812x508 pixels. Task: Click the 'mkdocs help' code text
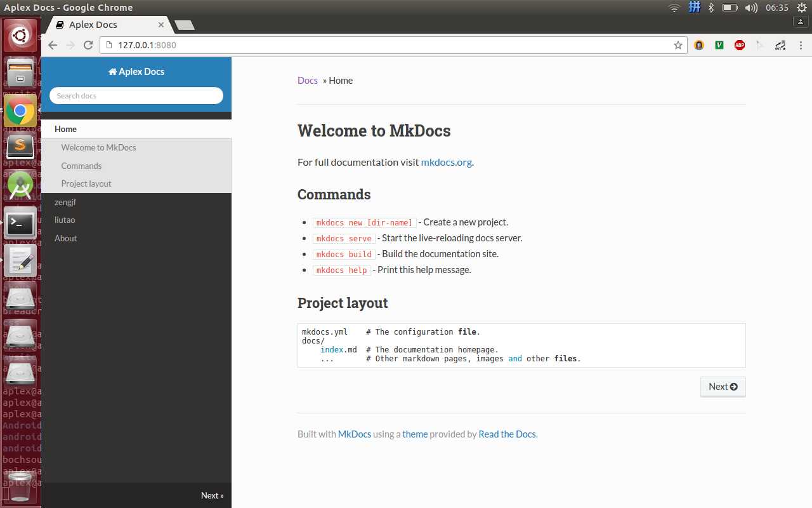pyautogui.click(x=341, y=270)
